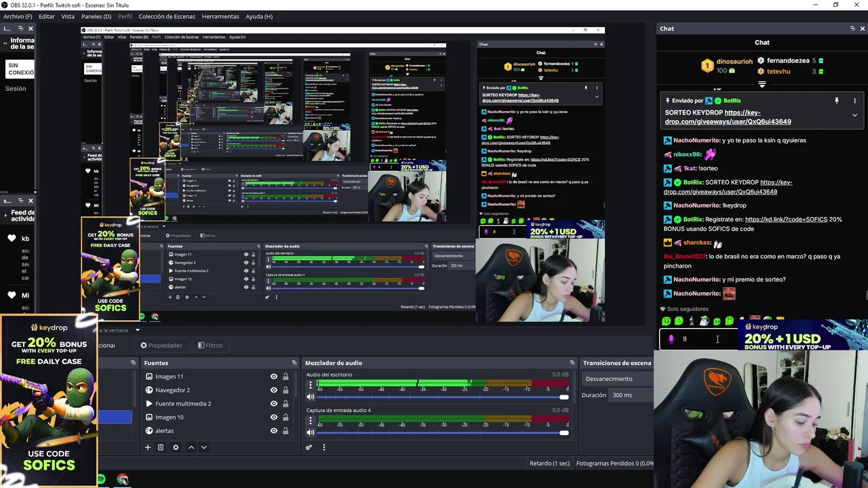868x488 pixels.
Task: Unlock the Imagen 11 source
Action: tap(285, 376)
